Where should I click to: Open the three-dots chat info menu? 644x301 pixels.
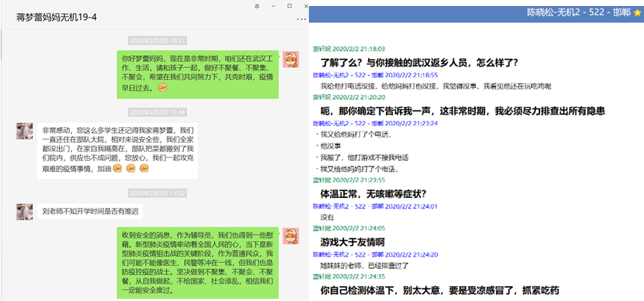pyautogui.click(x=301, y=19)
